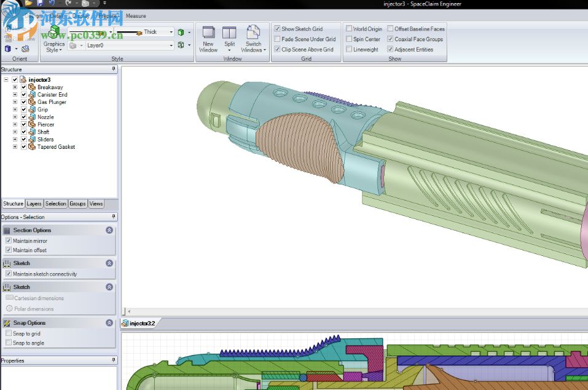Click the Graphics Style icon
Image resolution: width=588 pixels, height=390 pixels.
click(x=54, y=33)
